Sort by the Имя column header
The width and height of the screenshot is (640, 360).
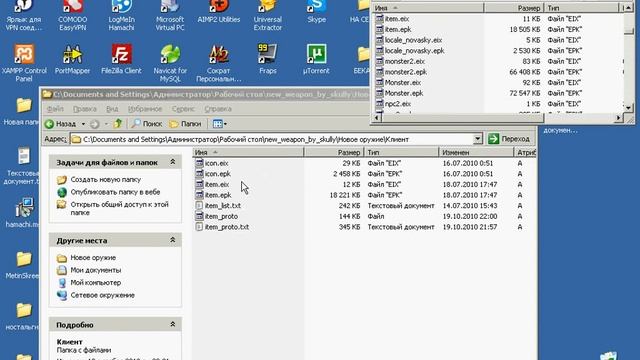pyautogui.click(x=248, y=152)
